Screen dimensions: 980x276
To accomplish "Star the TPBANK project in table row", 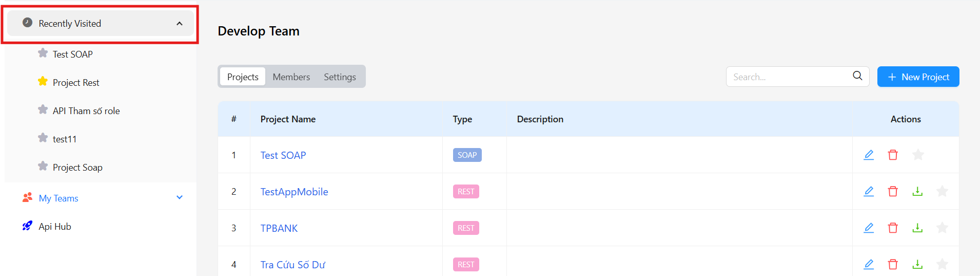I will 942,228.
